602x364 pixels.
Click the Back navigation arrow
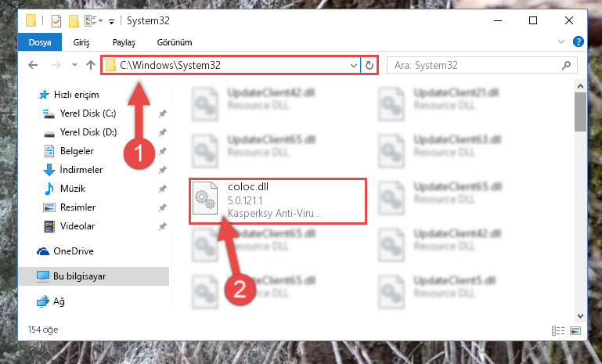pos(33,65)
